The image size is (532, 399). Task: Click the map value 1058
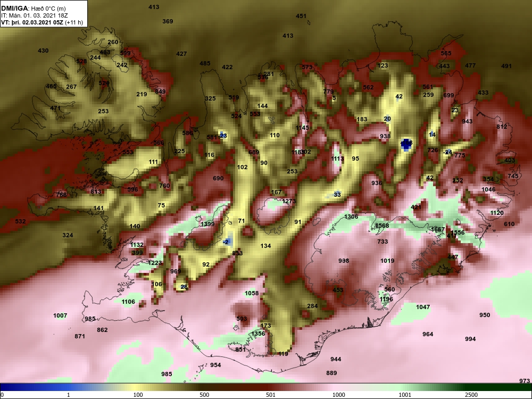[252, 293]
